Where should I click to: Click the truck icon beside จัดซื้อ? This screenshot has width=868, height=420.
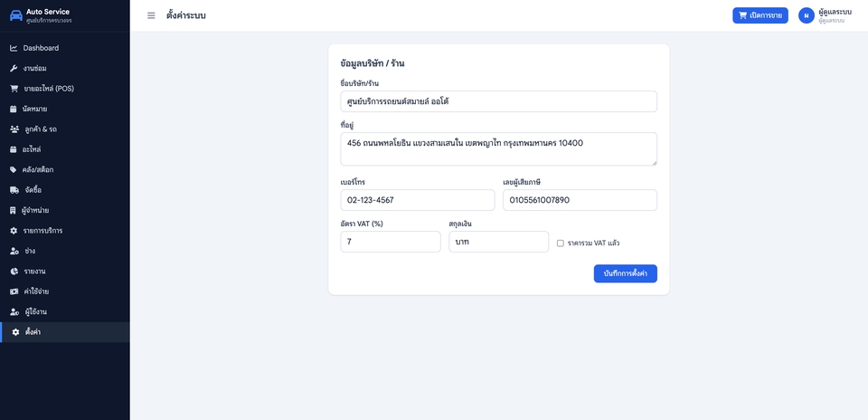pyautogui.click(x=14, y=190)
